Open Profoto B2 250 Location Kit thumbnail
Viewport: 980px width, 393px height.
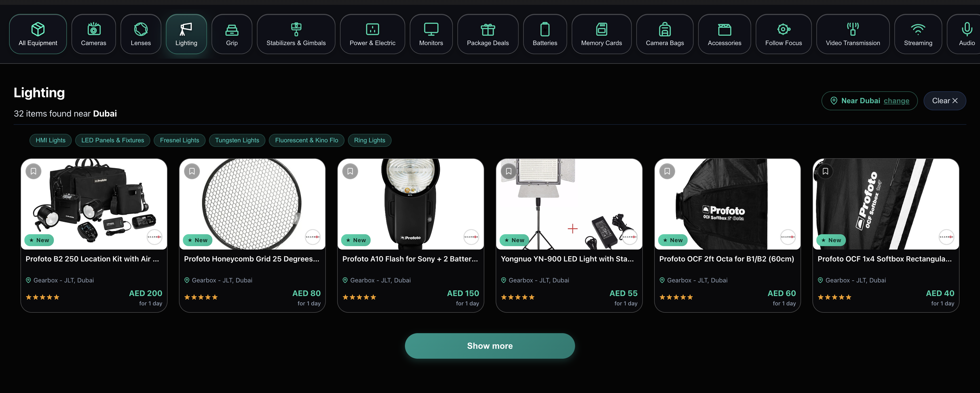pos(94,204)
